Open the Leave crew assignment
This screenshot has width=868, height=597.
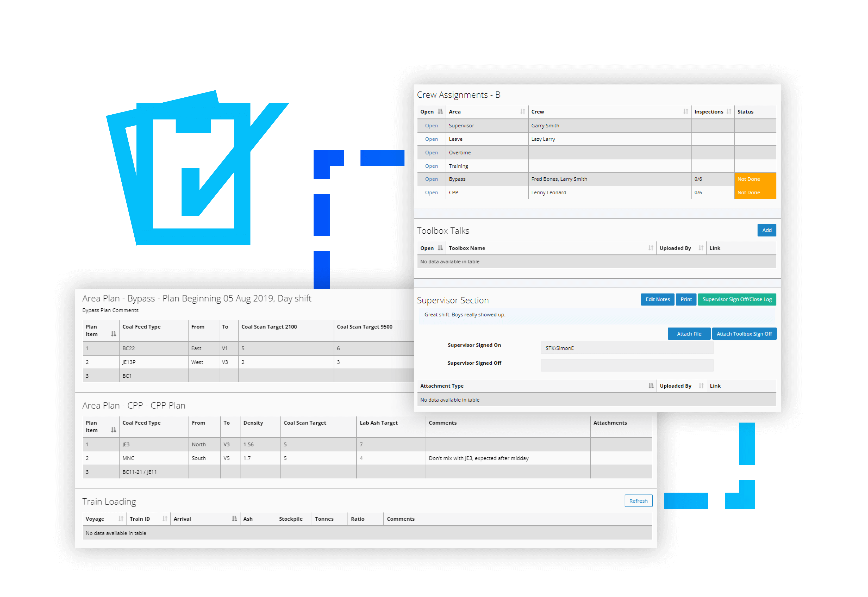point(431,139)
